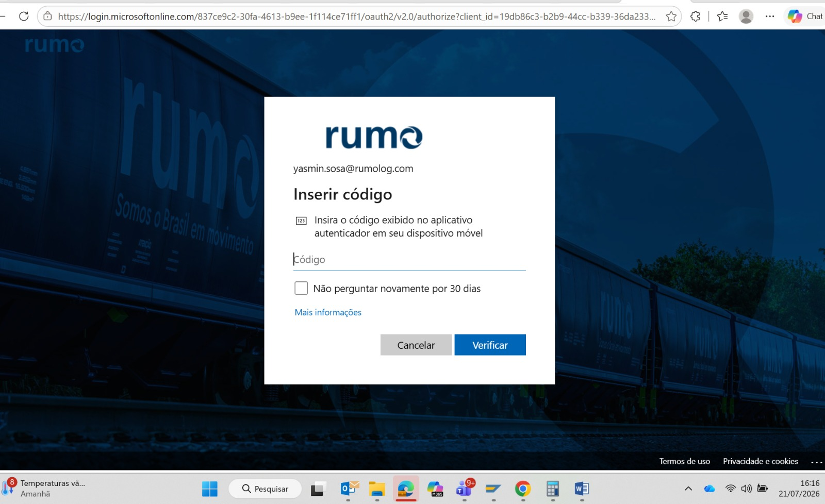Open the Windows Start menu

coord(210,489)
